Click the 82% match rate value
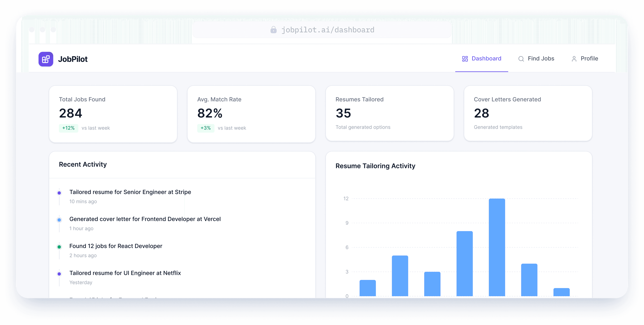644x325 pixels. [210, 113]
